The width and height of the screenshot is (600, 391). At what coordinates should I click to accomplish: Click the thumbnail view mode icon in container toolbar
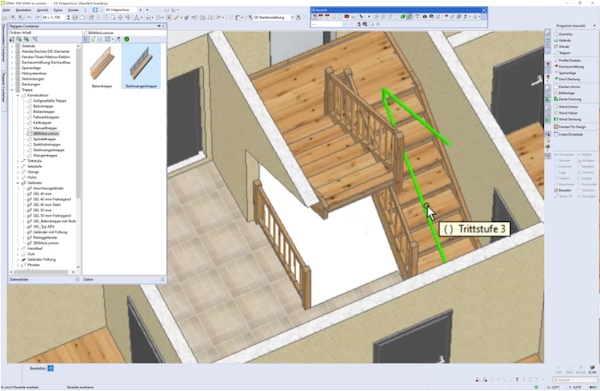108,39
